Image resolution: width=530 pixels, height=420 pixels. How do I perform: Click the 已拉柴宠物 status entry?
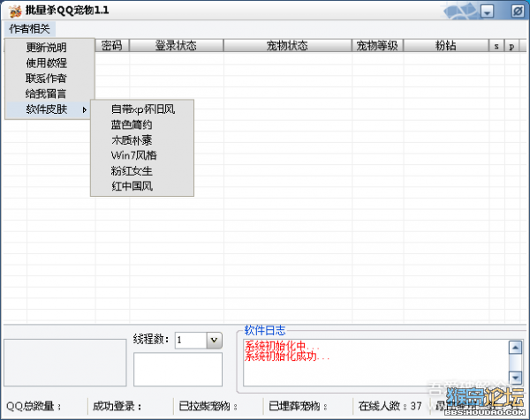pos(208,406)
